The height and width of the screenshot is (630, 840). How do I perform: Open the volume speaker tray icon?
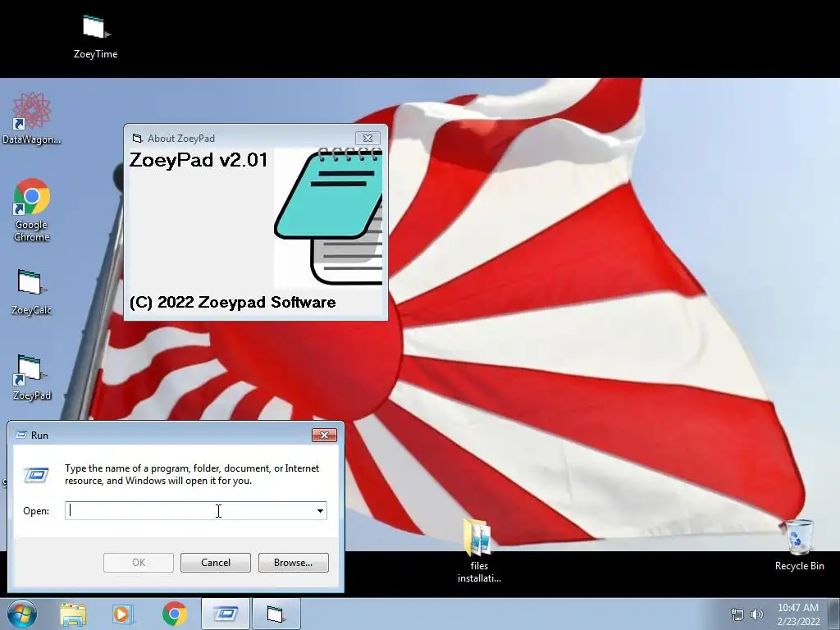pos(757,614)
